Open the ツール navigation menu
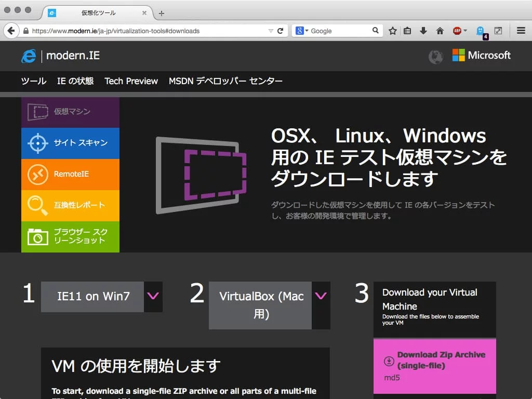This screenshot has width=532, height=399. click(34, 81)
